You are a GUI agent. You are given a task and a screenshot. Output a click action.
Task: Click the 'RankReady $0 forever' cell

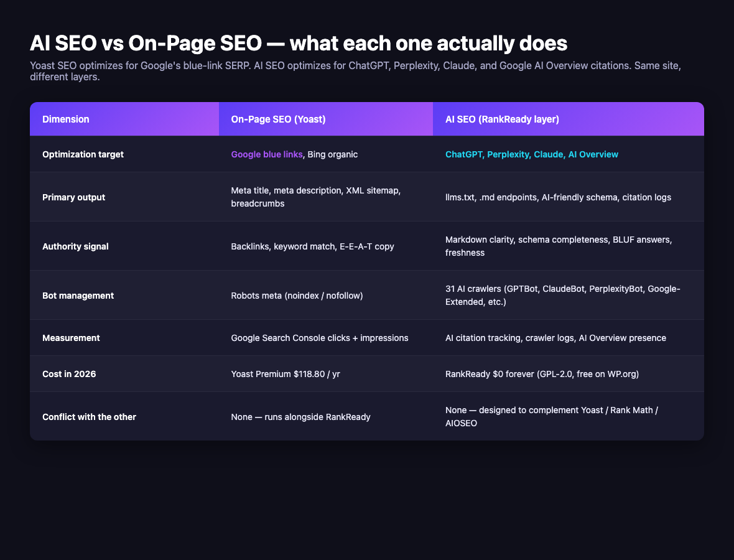(569, 374)
